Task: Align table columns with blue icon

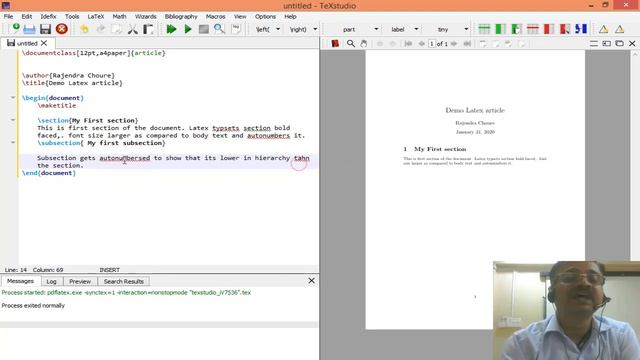Action: tap(581, 29)
